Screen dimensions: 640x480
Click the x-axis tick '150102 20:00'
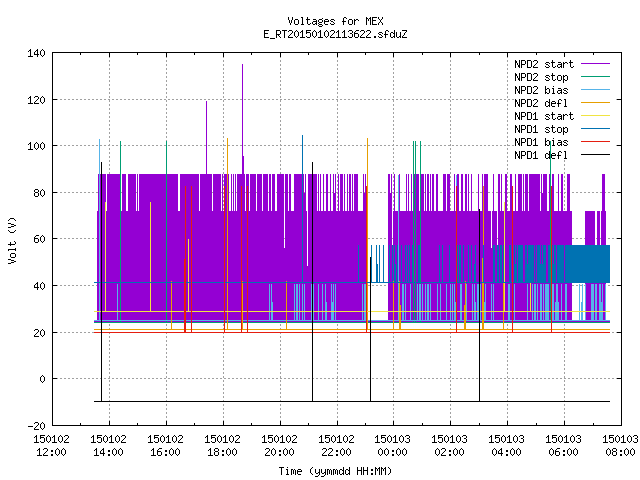279,446
